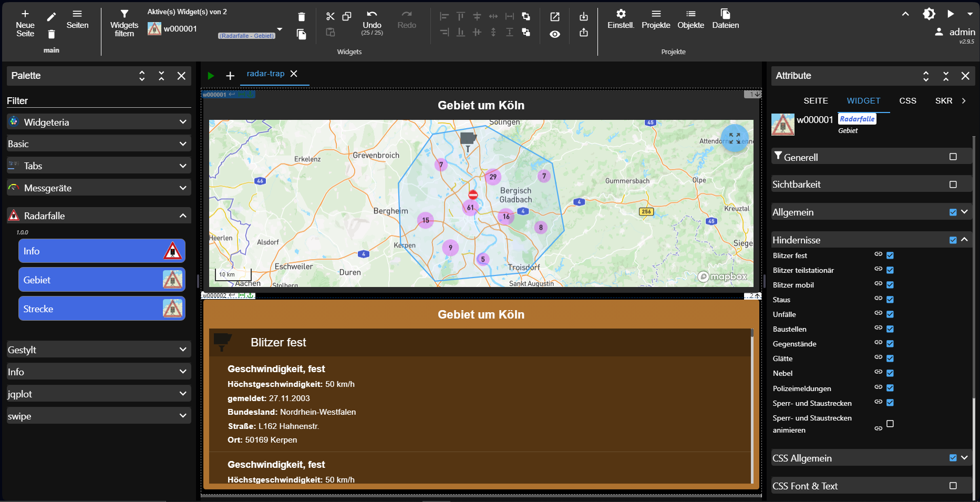Switch to the WIDGET attribute tab
This screenshot has width=980, height=502.
click(863, 101)
